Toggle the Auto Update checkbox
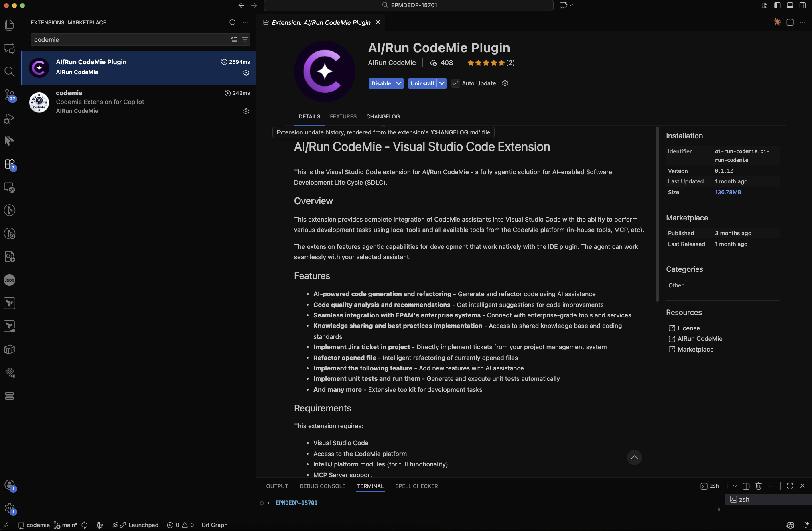 pyautogui.click(x=455, y=83)
